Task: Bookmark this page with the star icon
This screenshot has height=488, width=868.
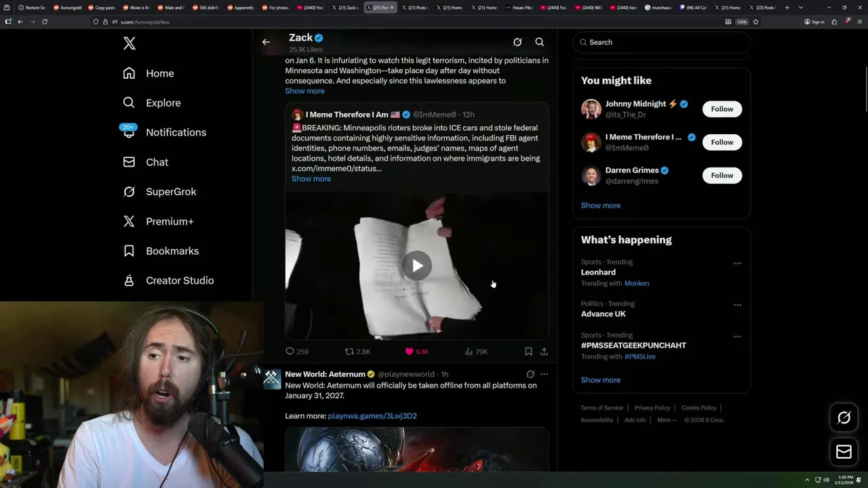Action: coord(755,22)
